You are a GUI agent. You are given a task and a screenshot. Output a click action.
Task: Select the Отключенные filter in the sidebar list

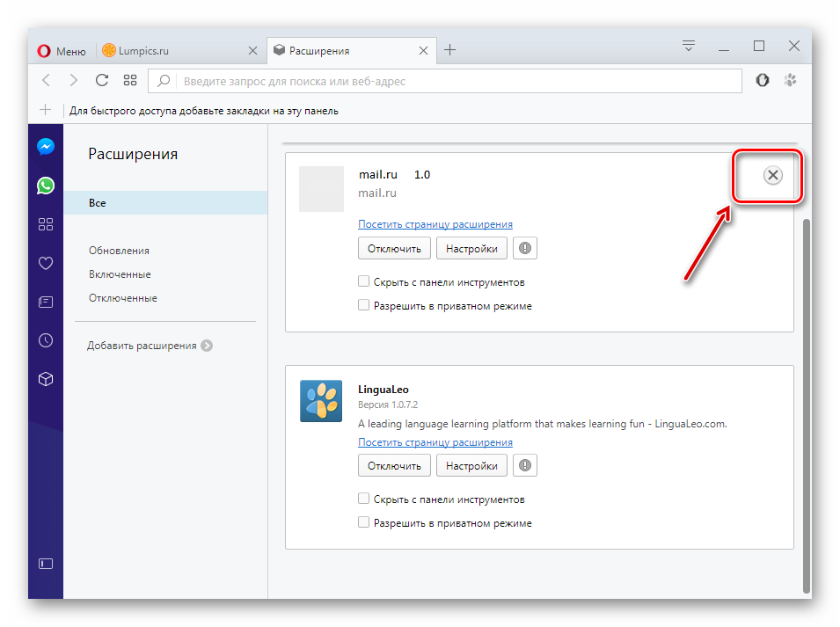coord(123,298)
